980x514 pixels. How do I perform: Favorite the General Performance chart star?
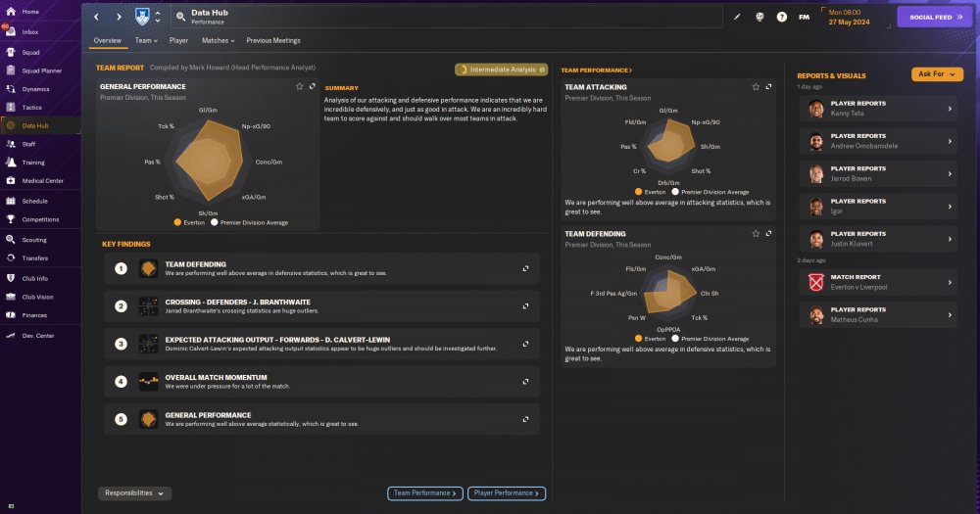pyautogui.click(x=299, y=86)
